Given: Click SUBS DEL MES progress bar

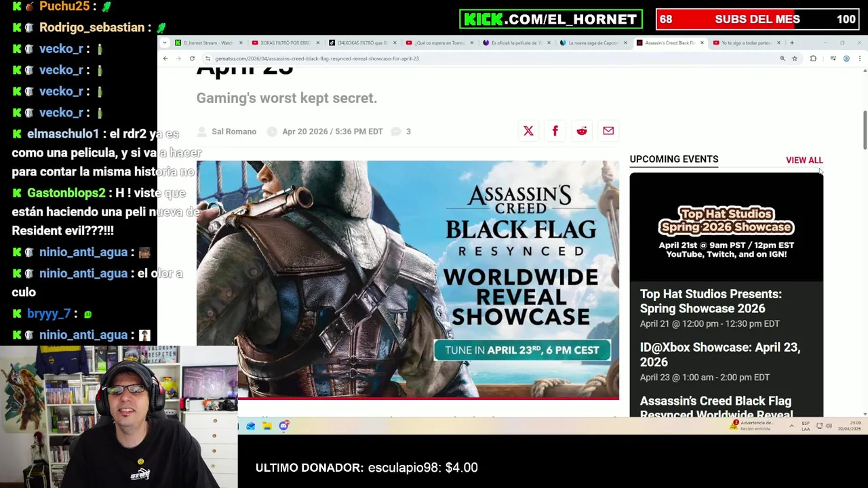Looking at the screenshot, I should coord(757,19).
